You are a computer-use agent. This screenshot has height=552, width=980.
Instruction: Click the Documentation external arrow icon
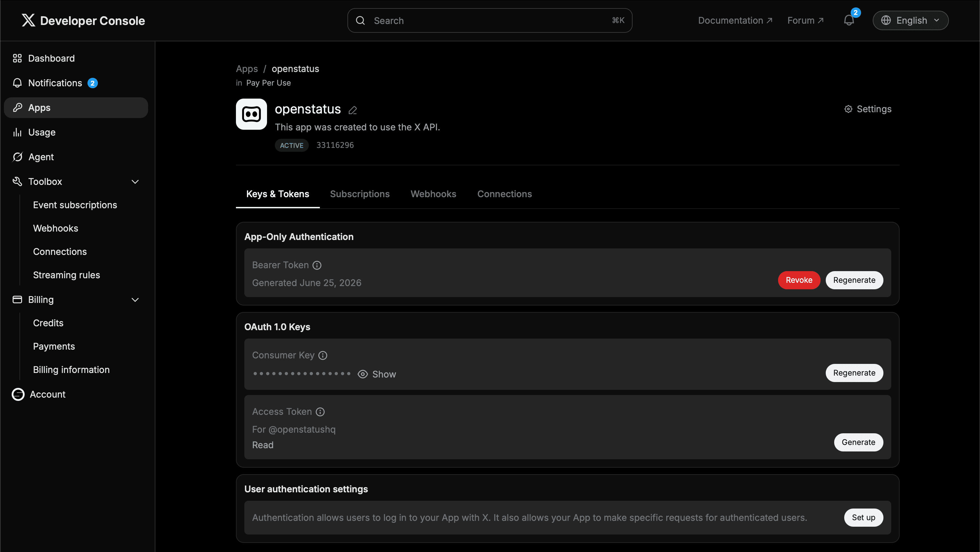769,20
